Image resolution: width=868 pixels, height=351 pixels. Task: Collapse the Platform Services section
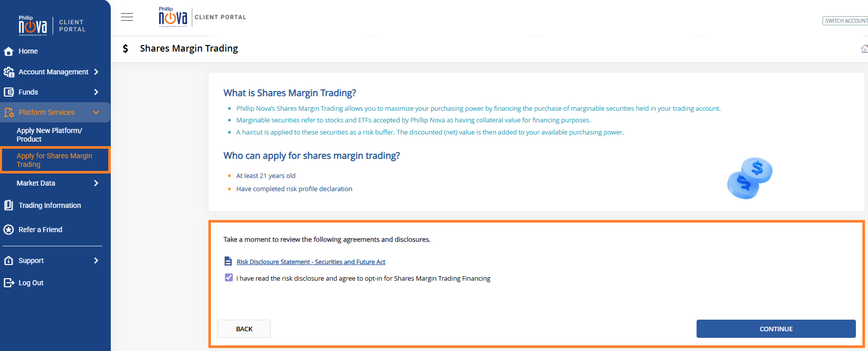[96, 112]
